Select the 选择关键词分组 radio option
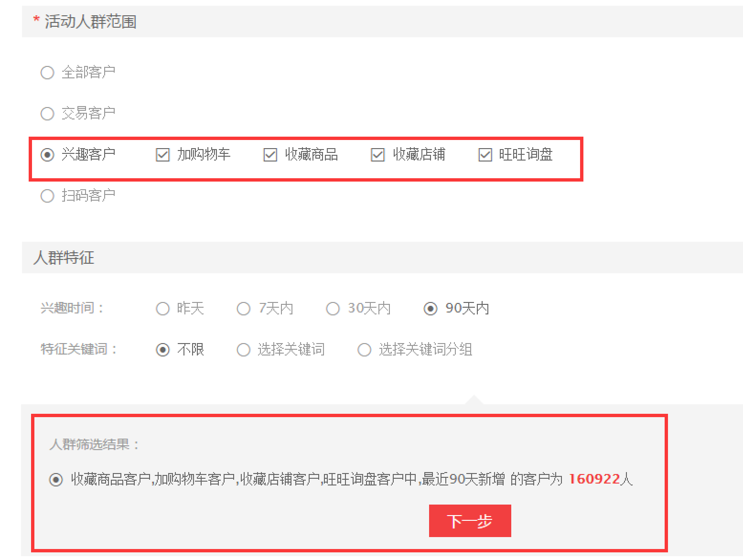Image resolution: width=743 pixels, height=560 pixels. [x=365, y=350]
